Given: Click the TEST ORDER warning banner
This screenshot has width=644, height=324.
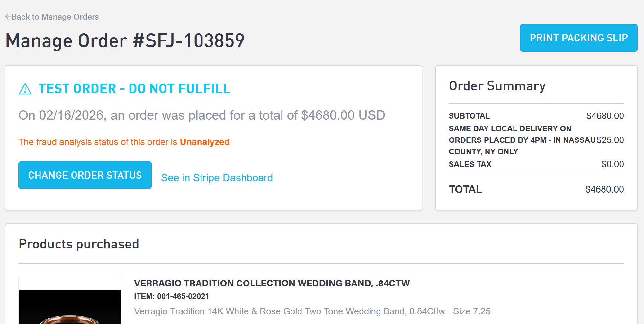Looking at the screenshot, I should (x=134, y=88).
